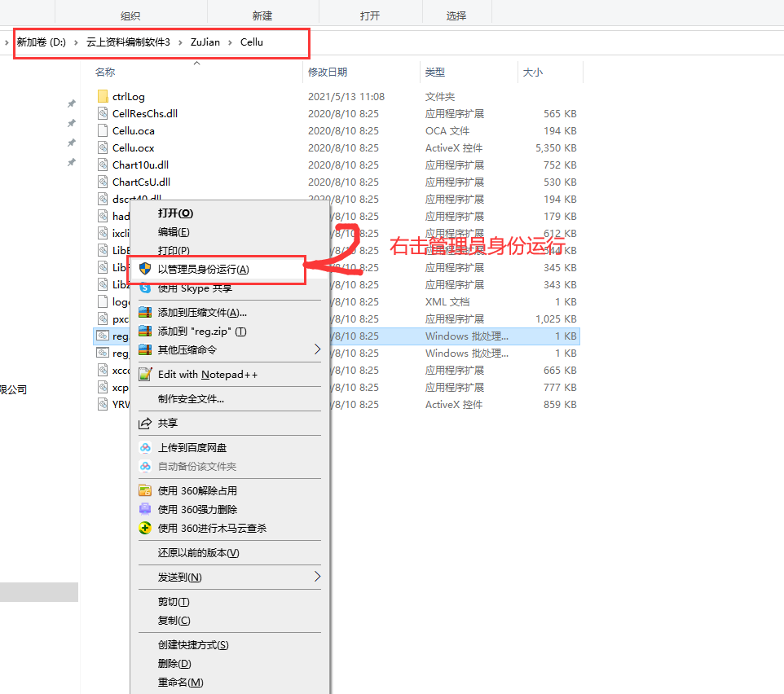784x694 pixels.
Task: Select 还原以前的版本(V) menu entry
Action: tap(199, 553)
